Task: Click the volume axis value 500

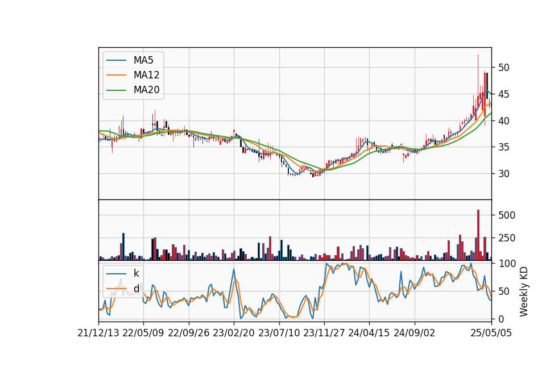Action: click(507, 215)
